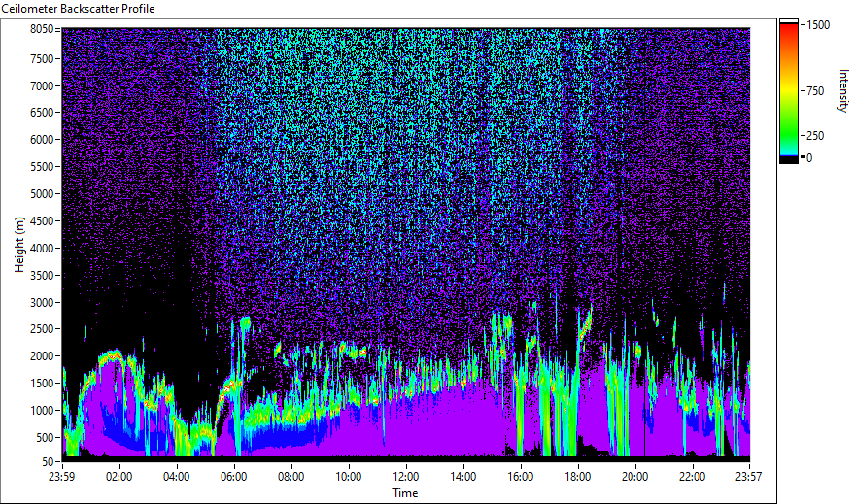Click the 1000 height tick label
This screenshot has height=504, width=853.
42,411
